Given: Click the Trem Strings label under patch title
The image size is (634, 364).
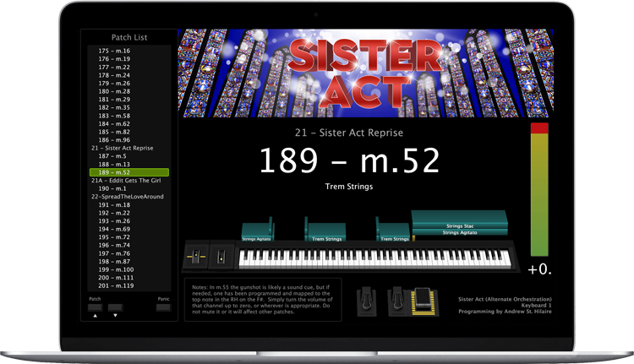Looking at the screenshot, I should coord(349,187).
